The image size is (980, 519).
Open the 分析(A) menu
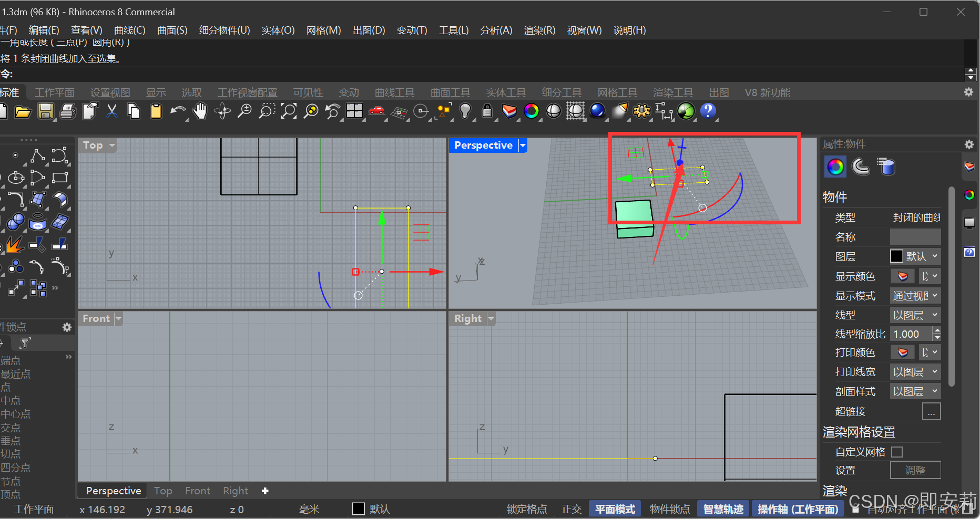coord(496,30)
